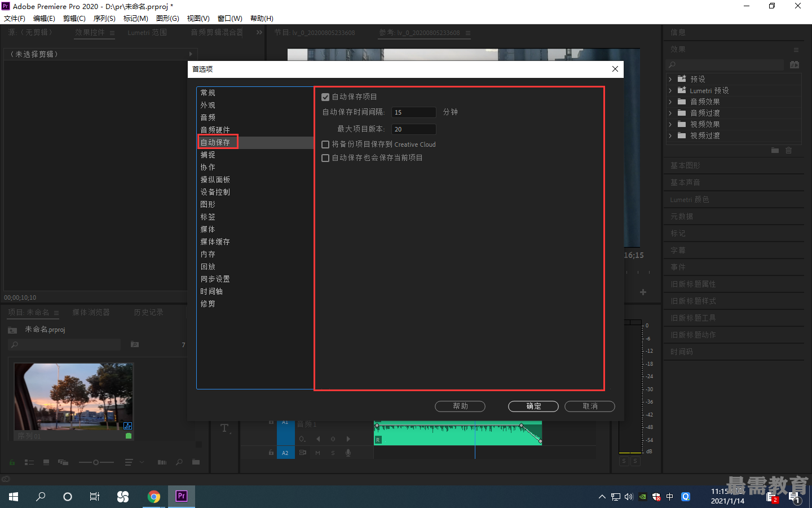The image size is (812, 508).
Task: Click the Windows Start button
Action: [x=14, y=497]
